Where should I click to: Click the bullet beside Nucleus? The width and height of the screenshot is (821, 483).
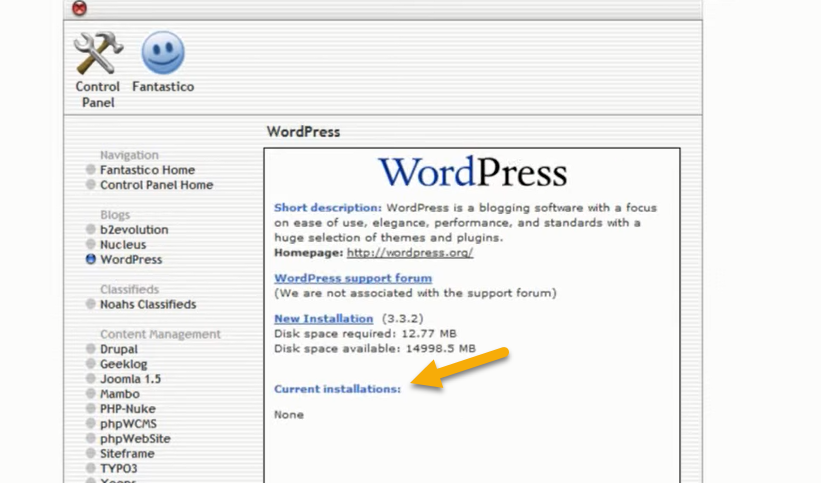coord(91,244)
